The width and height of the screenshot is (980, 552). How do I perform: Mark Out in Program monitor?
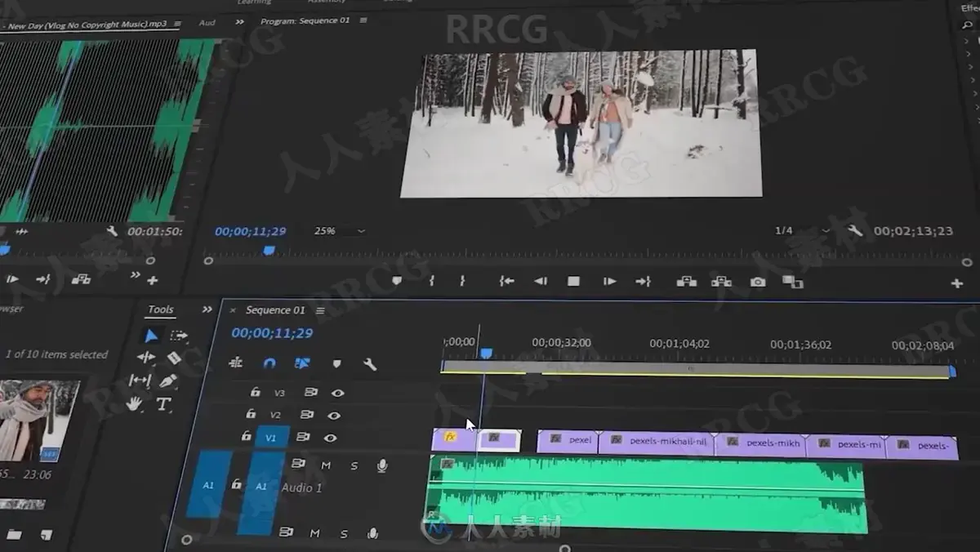tap(462, 281)
